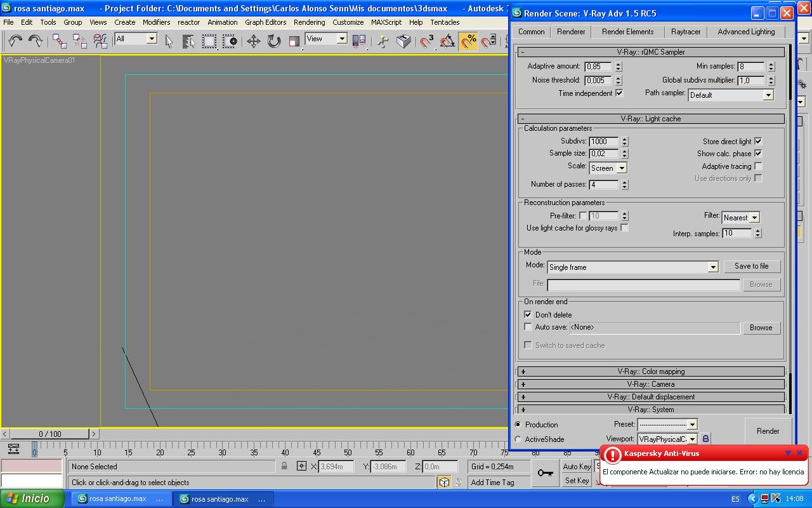Open the Graph Editors menu
This screenshot has height=508, width=812.
click(x=265, y=22)
